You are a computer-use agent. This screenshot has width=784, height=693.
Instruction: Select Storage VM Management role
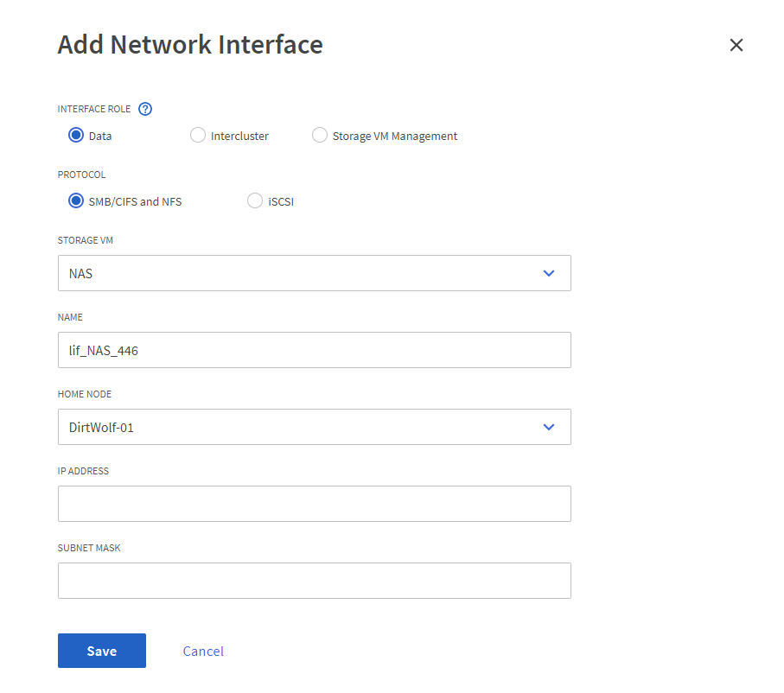click(320, 135)
